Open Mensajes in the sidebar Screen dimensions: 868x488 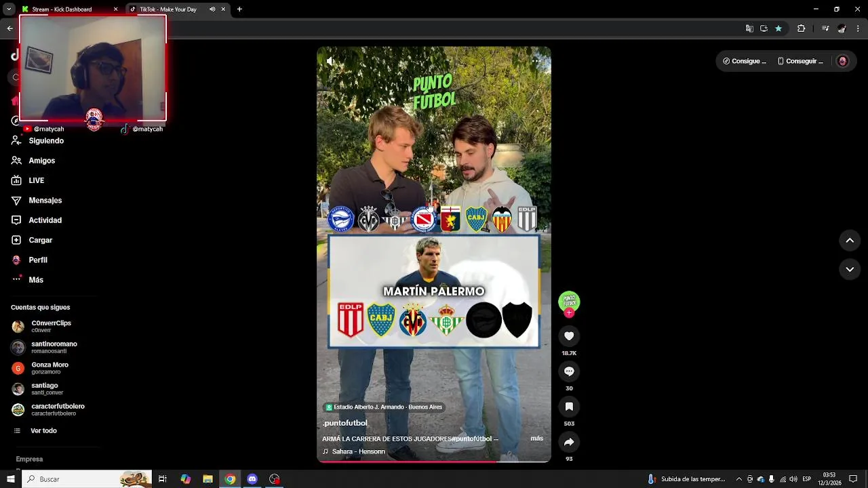pos(37,201)
